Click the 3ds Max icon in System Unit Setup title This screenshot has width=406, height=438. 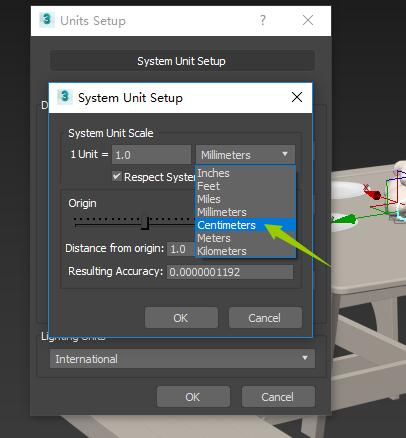pyautogui.click(x=64, y=97)
